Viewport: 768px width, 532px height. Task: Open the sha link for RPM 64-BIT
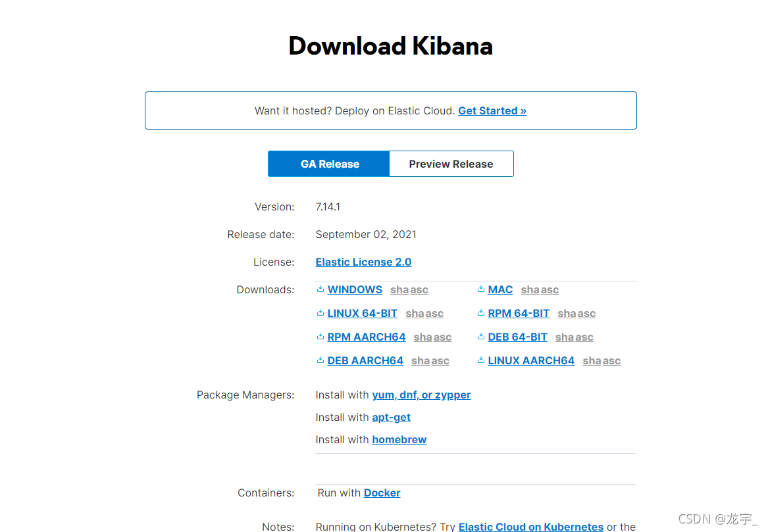[x=567, y=313]
